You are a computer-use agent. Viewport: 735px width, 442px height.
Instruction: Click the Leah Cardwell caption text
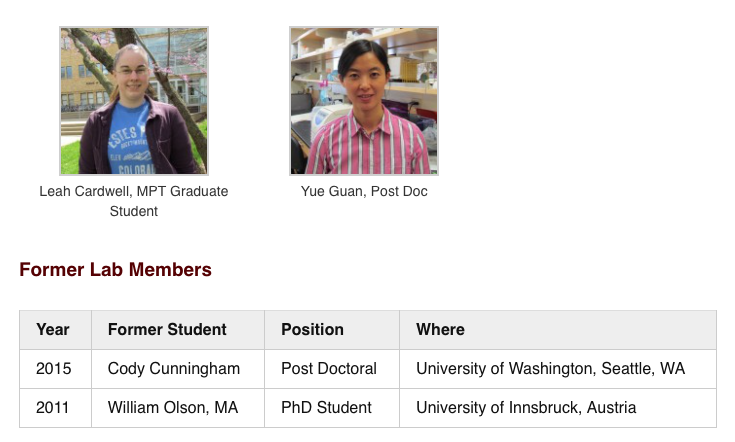click(x=134, y=191)
